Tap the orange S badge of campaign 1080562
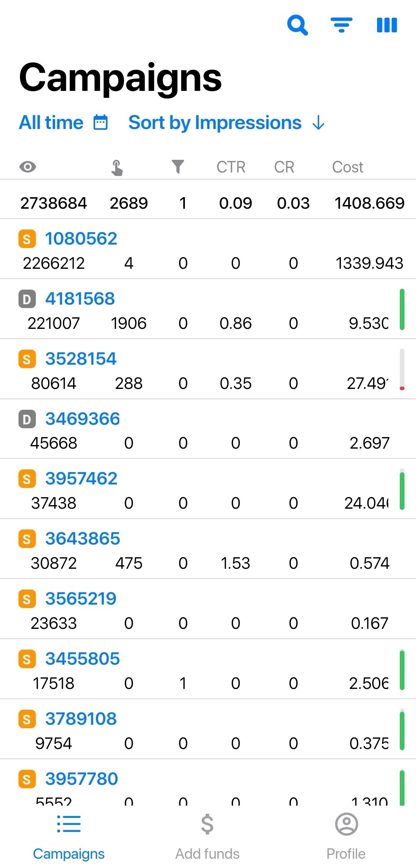This screenshot has height=868, width=416. pos(27,239)
